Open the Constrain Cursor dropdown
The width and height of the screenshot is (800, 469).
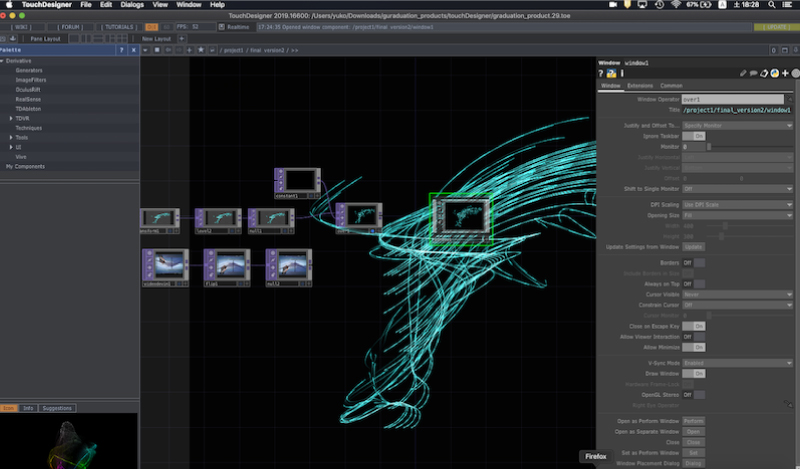(738, 305)
